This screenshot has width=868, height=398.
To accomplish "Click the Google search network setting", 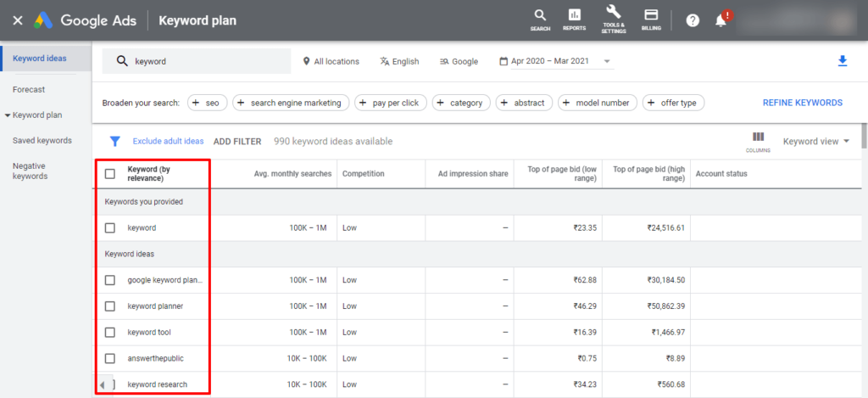I will [459, 62].
